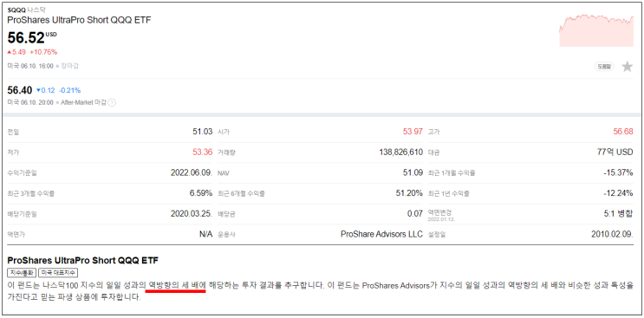Click the SQQQ ticker symbol
The image size is (644, 318).
[x=16, y=11]
